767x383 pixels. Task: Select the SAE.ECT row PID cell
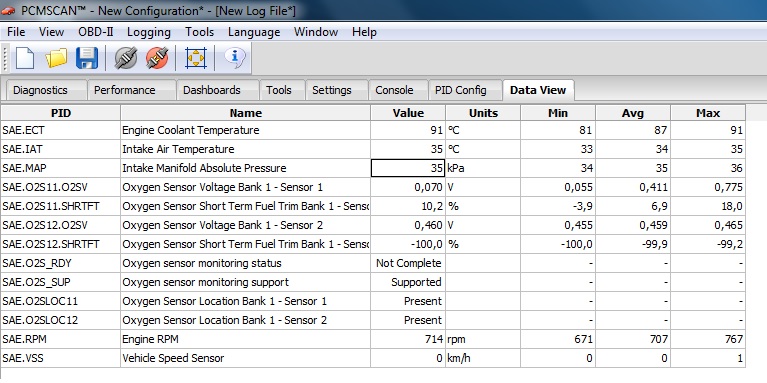(x=61, y=130)
